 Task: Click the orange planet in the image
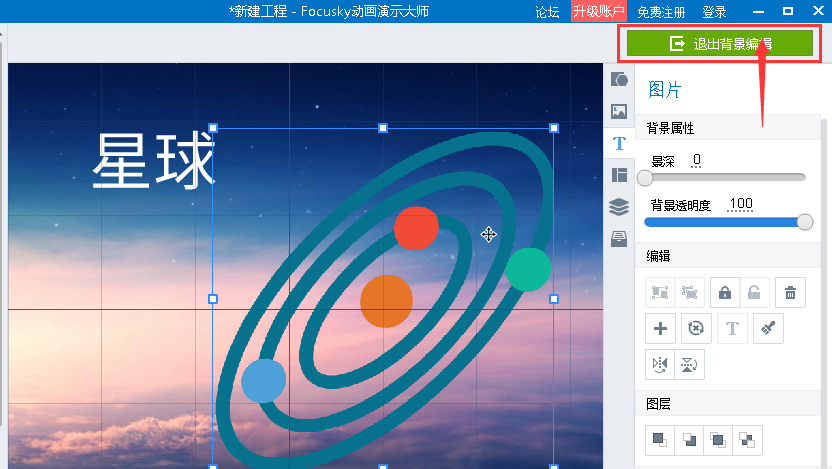click(x=386, y=301)
